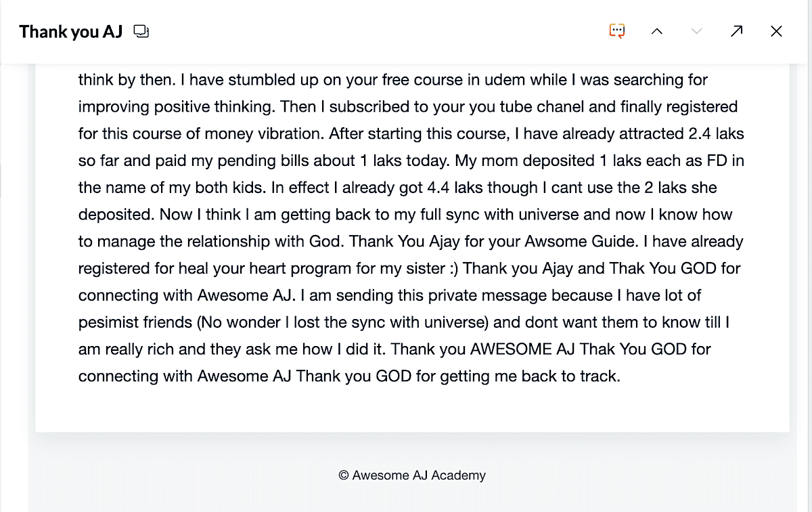Close the Thank you AJ message panel
Viewport: 812px width, 512px height.
776,31
